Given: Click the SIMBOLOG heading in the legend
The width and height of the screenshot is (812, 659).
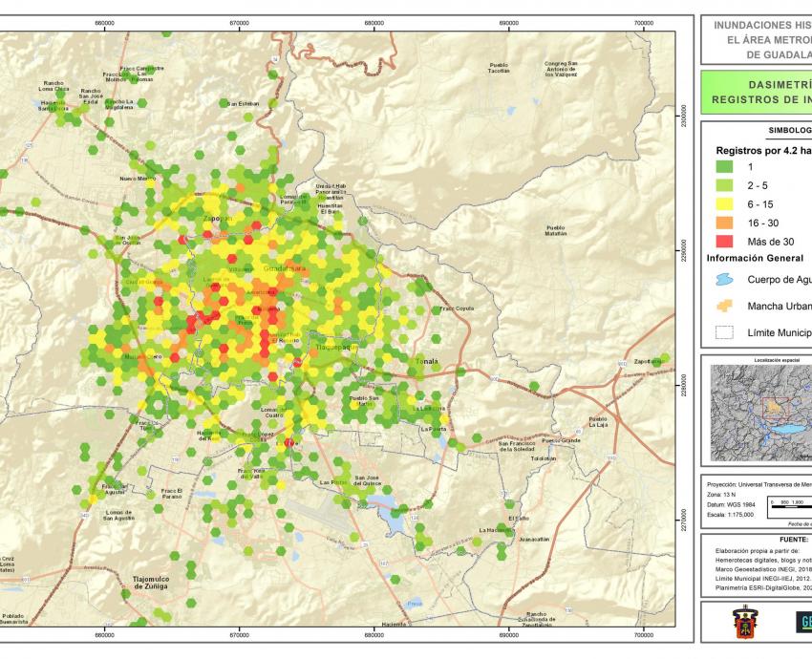Looking at the screenshot, I should tap(790, 130).
